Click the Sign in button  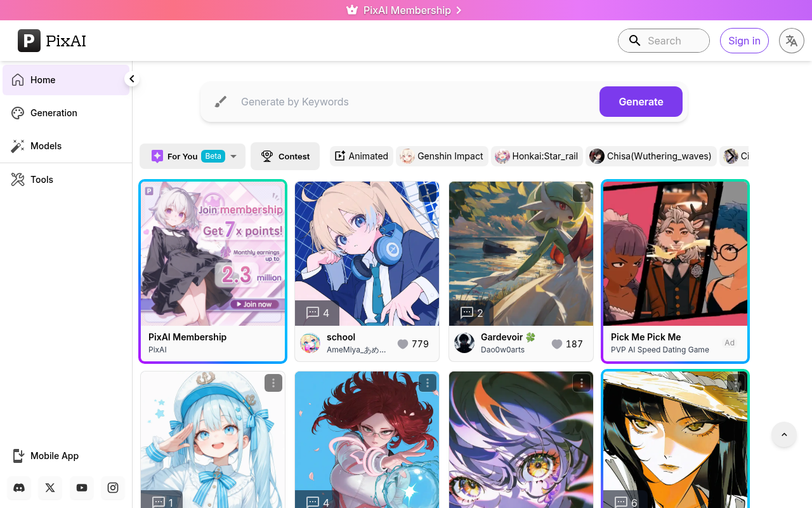click(744, 41)
